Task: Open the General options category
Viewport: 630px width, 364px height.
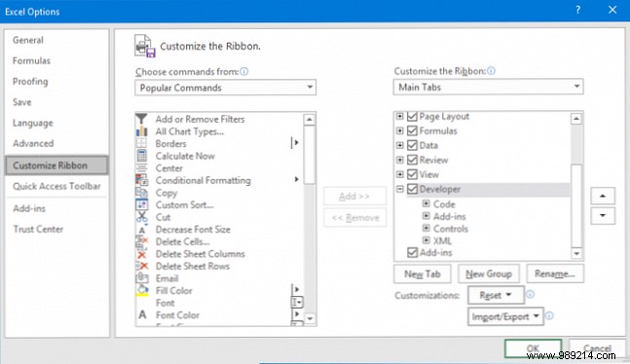Action: coord(27,40)
